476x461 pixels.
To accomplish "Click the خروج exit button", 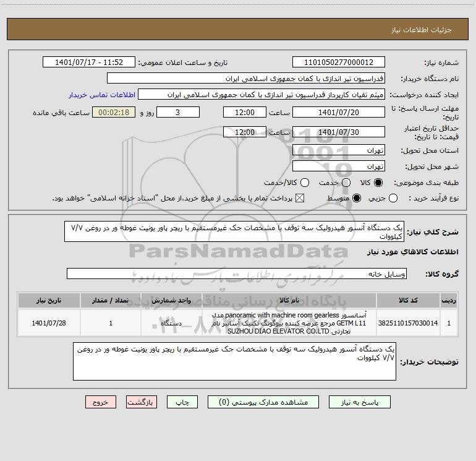I will (101, 402).
